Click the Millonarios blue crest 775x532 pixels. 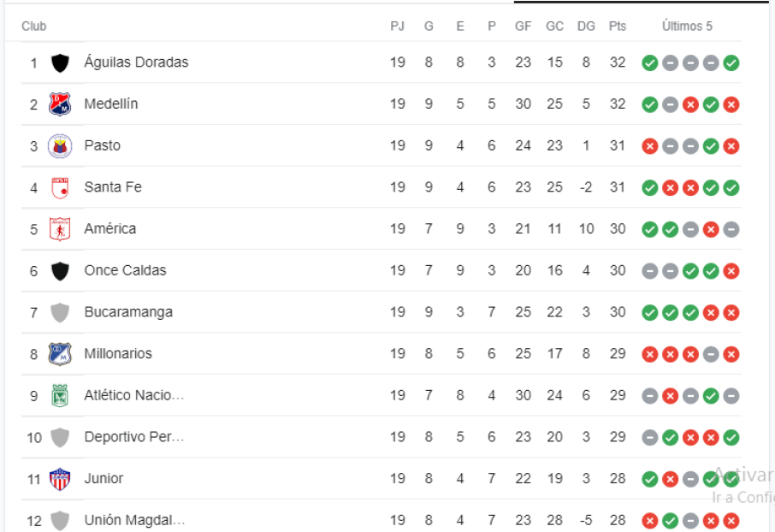pyautogui.click(x=60, y=354)
